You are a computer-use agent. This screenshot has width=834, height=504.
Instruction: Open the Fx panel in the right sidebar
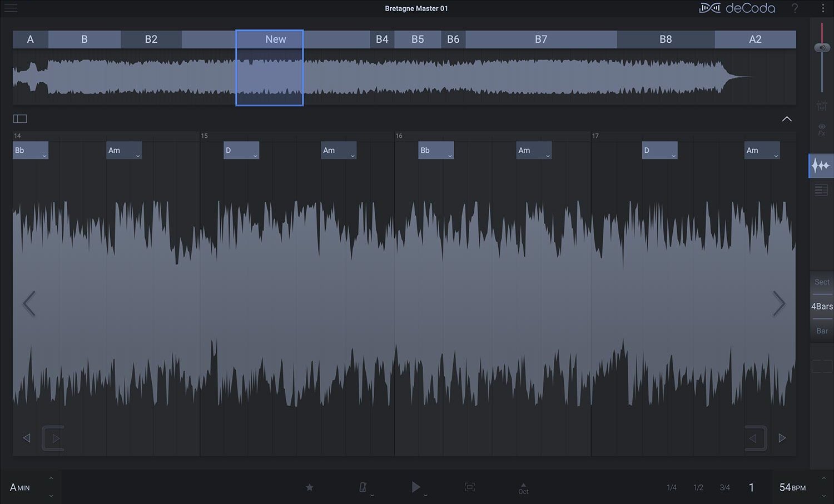coord(822,129)
